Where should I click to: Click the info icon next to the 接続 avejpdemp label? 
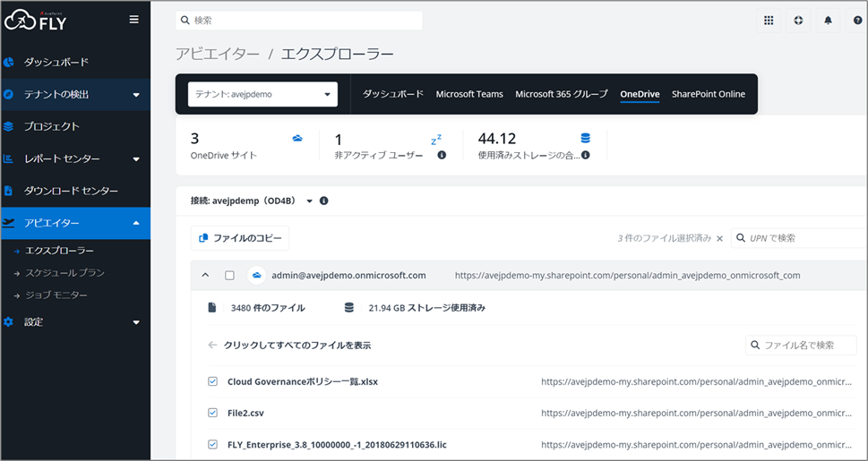tap(324, 201)
